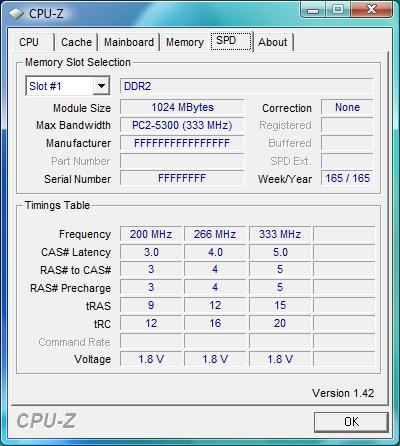The image size is (400, 446).
Task: Select the SPD tab
Action: 231,41
